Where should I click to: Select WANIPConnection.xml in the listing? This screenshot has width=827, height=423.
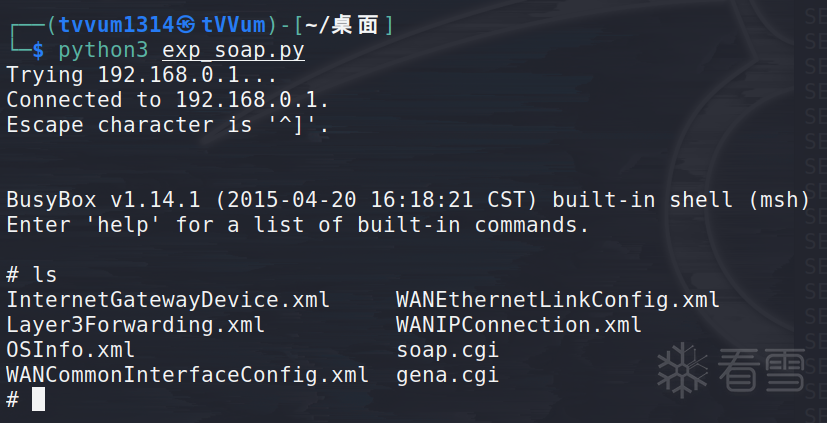(x=519, y=324)
